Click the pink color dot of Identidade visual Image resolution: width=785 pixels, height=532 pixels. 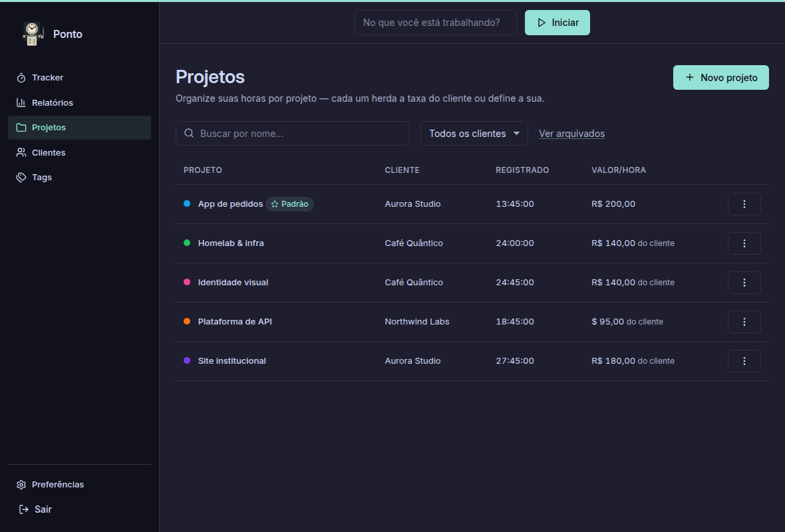187,282
